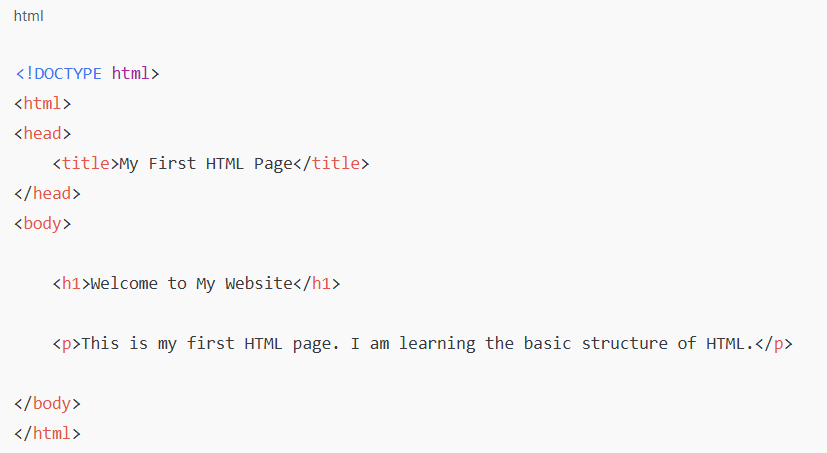Click the closing title tag
This screenshot has width=827, height=453.
329,163
